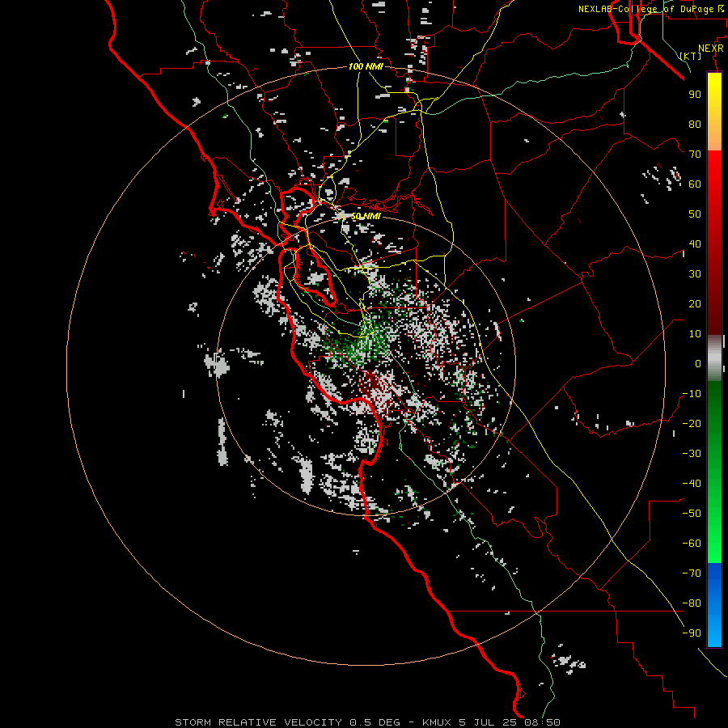Select the 70 value on velocity scale
The height and width of the screenshot is (728, 728).
click(695, 154)
